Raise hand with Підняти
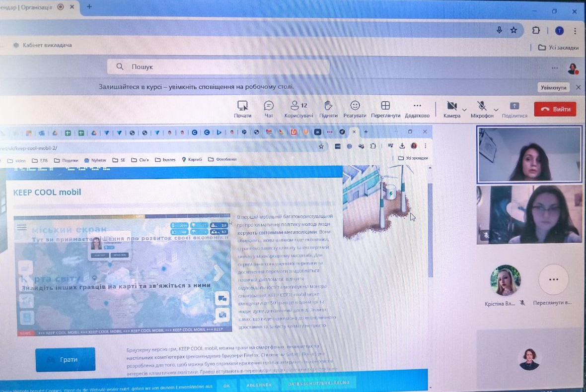The height and width of the screenshot is (392, 586). (x=328, y=109)
